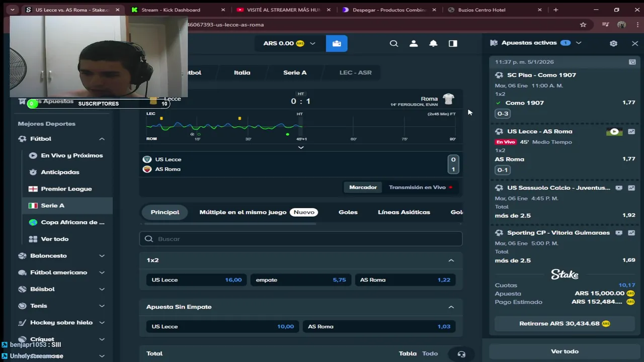Image resolution: width=644 pixels, height=362 pixels.
Task: Close the Kick Dashboard browser tab
Action: pyautogui.click(x=223, y=10)
